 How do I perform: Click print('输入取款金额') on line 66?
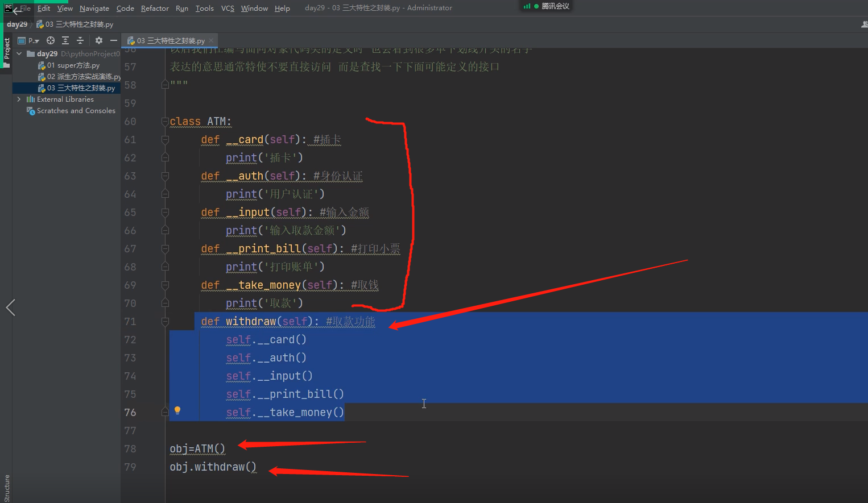click(x=286, y=231)
